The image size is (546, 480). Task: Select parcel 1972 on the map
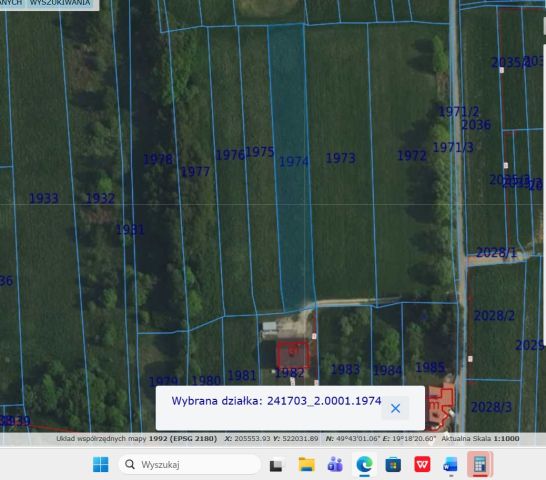pyautogui.click(x=412, y=155)
